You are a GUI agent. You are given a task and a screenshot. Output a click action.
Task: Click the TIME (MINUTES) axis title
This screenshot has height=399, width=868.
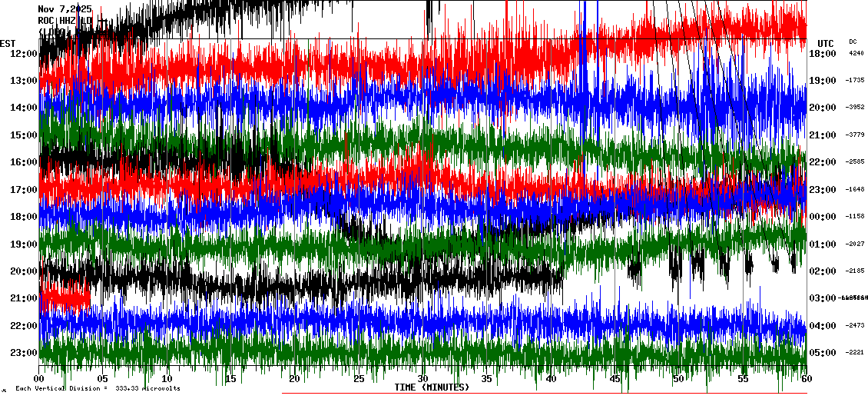[432, 387]
